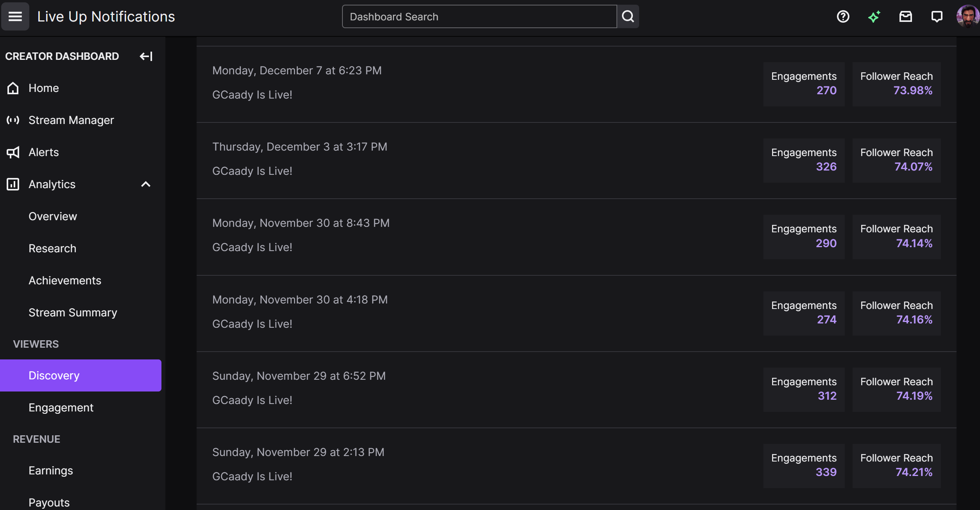Screen dimensions: 980x510
Task: Click 'Thursday, December 3 at 3:17 PM' entry
Action: pyautogui.click(x=299, y=147)
